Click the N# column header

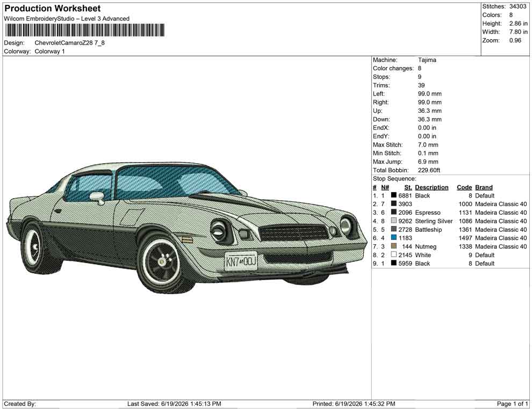point(385,187)
